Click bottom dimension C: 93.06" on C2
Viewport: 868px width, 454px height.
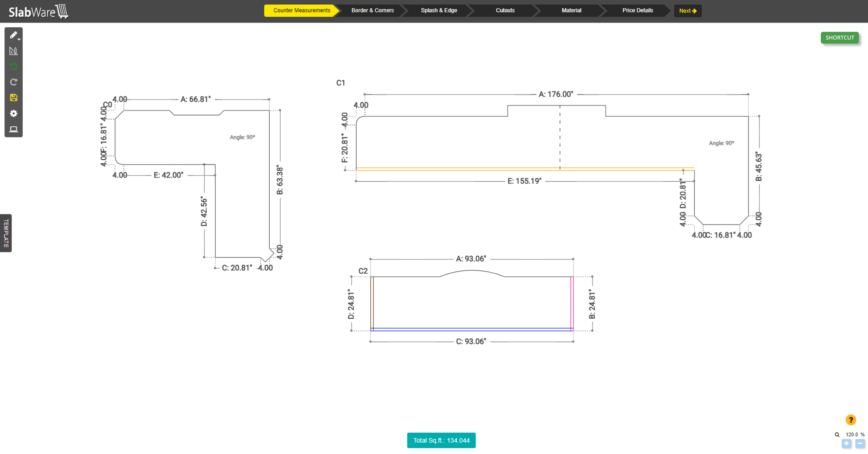tap(471, 341)
